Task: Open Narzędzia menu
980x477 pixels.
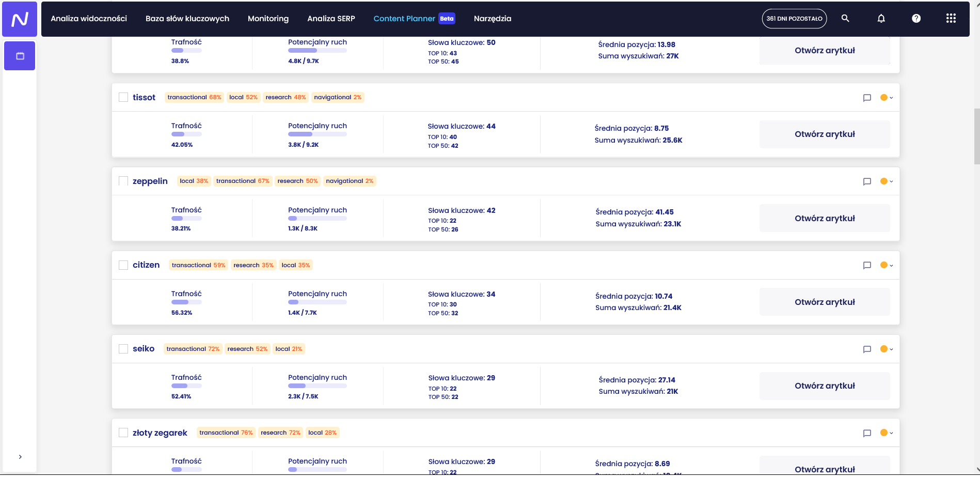Action: (x=493, y=19)
